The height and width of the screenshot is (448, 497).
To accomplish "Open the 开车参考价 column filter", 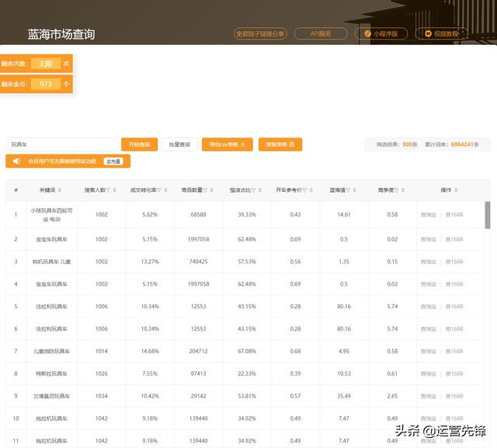I will coord(305,190).
